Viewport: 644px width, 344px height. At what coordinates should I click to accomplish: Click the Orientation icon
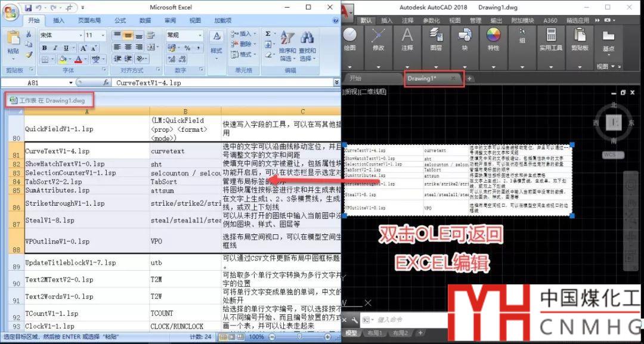point(141,59)
